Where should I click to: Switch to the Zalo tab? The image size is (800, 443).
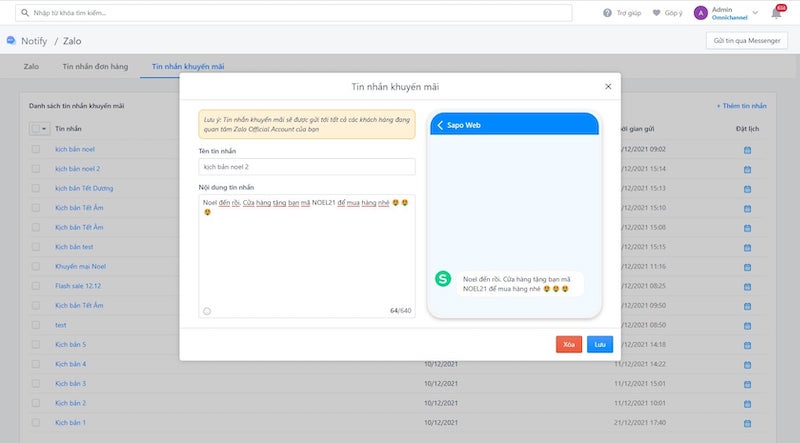click(32, 66)
